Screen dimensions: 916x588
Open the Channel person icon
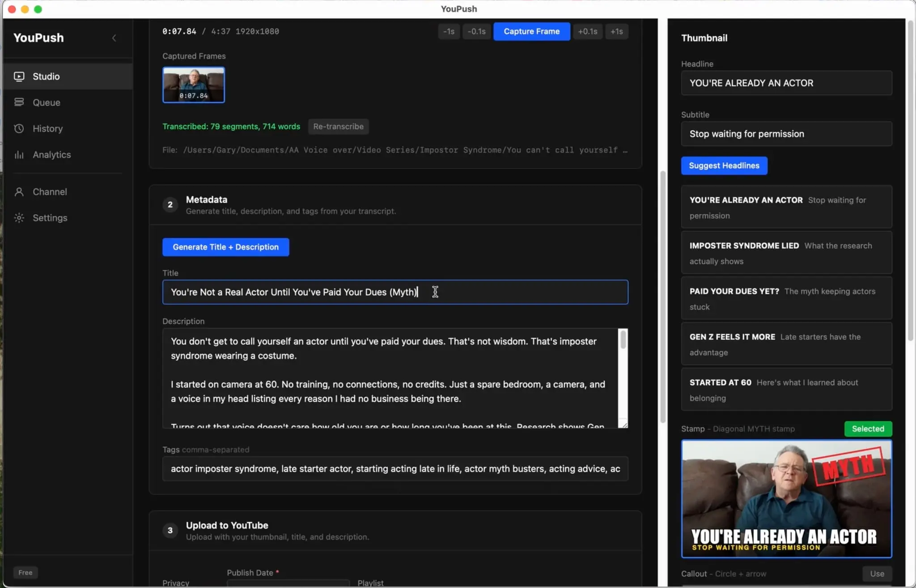pyautogui.click(x=19, y=192)
